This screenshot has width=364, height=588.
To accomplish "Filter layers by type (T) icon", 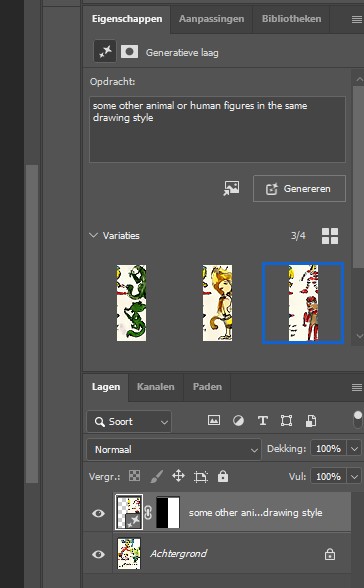I will [263, 421].
